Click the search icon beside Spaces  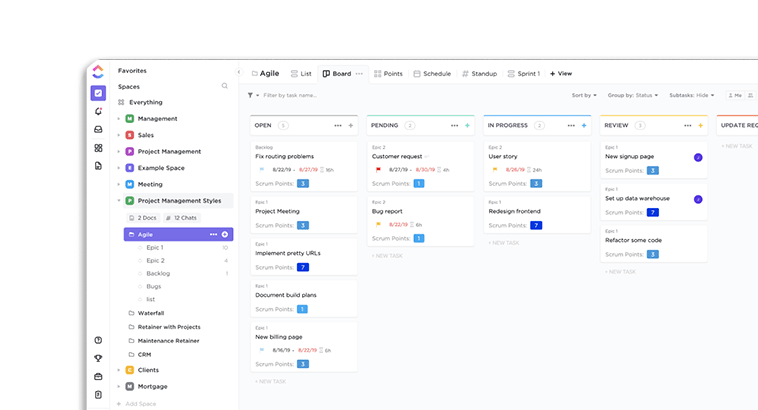coord(225,86)
